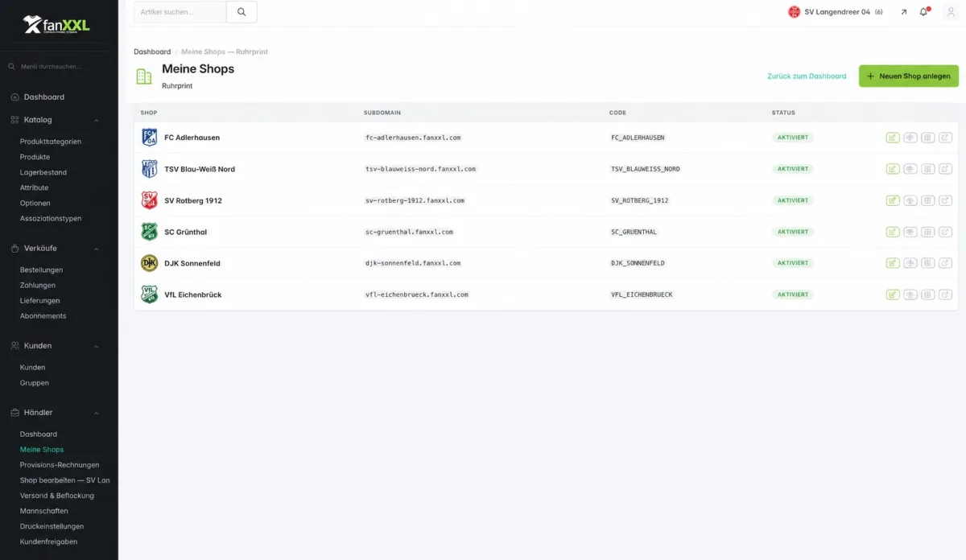Screen dimensions: 966x560
Task: Click Neuen Shop anlegen button
Action: 909,76
